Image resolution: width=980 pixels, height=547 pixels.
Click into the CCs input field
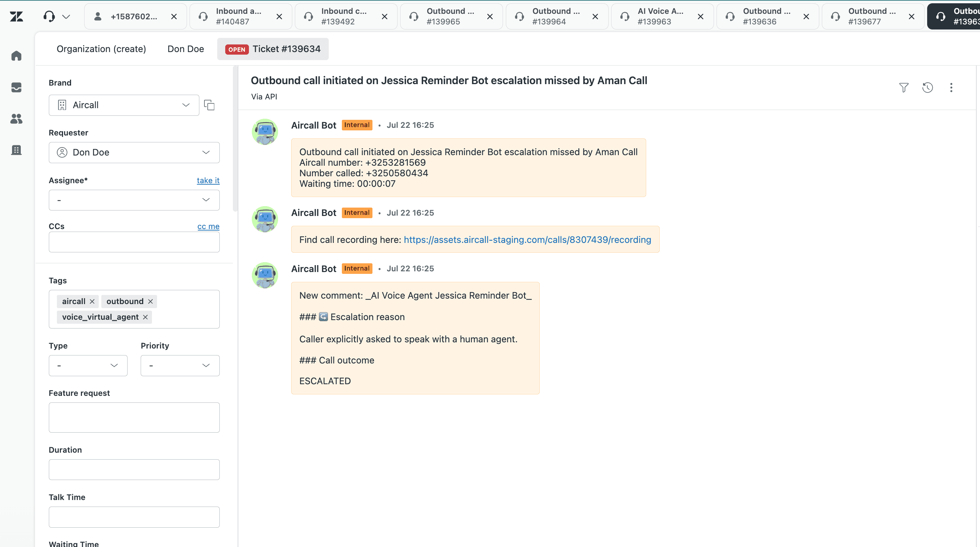point(134,242)
